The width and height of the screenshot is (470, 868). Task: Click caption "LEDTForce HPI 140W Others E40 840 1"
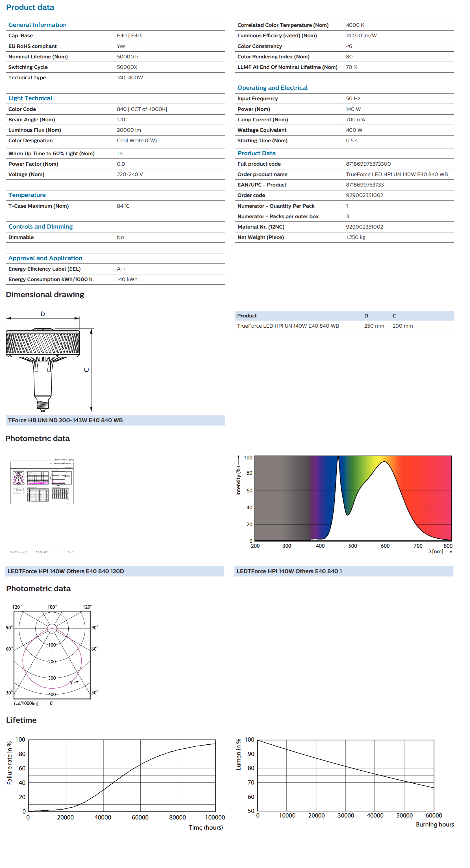pos(289,571)
